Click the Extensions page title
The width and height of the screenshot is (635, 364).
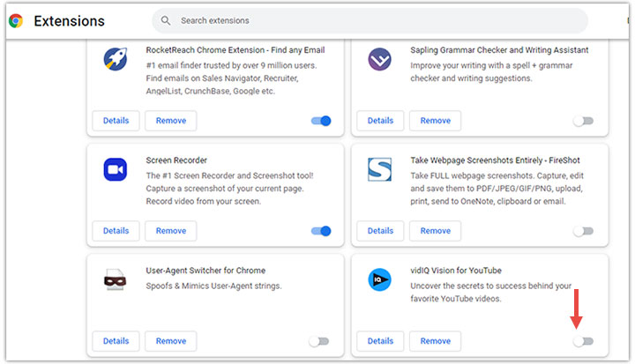coord(70,21)
